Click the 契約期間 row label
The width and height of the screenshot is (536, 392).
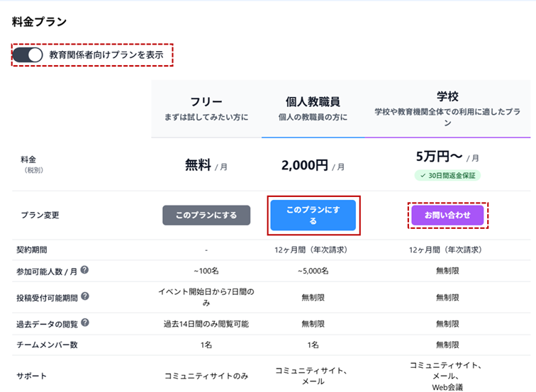32,250
